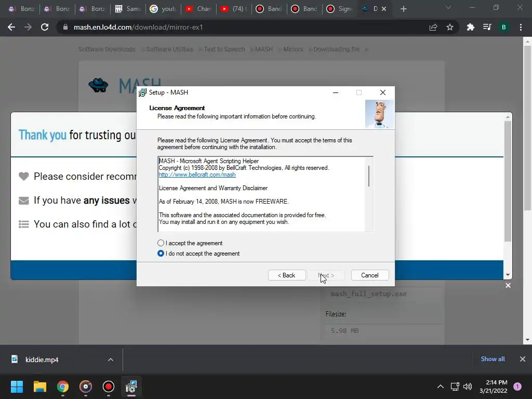The image size is (532, 399).
Task: Open File Explorer from taskbar
Action: (39, 387)
